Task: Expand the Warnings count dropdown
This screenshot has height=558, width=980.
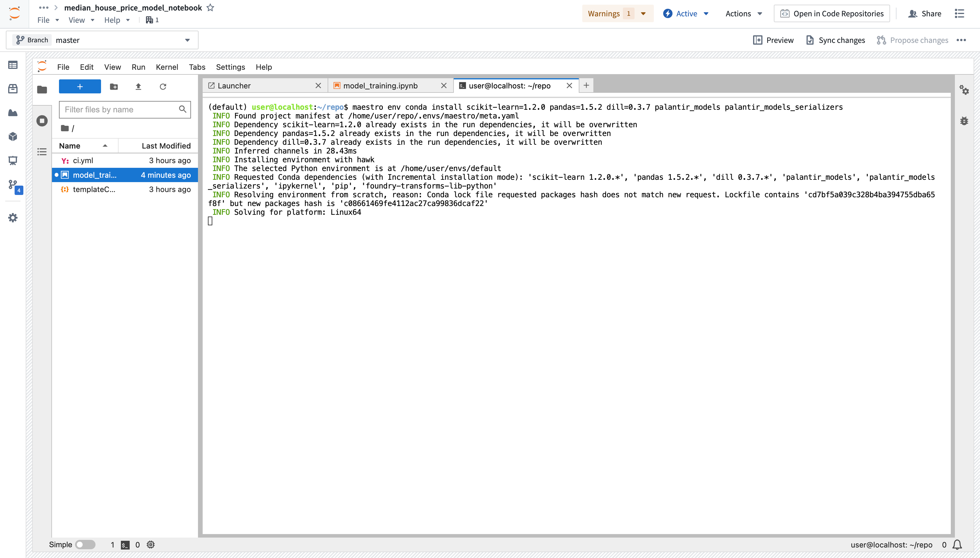Action: pos(643,13)
